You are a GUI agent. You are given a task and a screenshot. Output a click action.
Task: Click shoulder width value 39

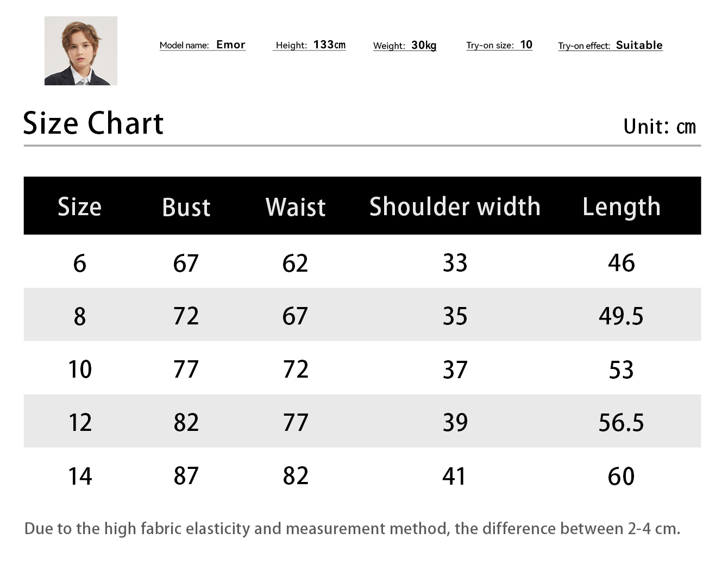click(x=455, y=423)
